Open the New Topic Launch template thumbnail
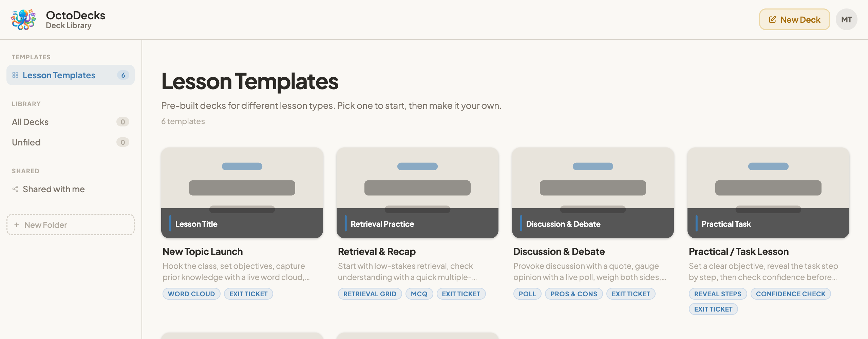The height and width of the screenshot is (339, 868). coord(242,193)
